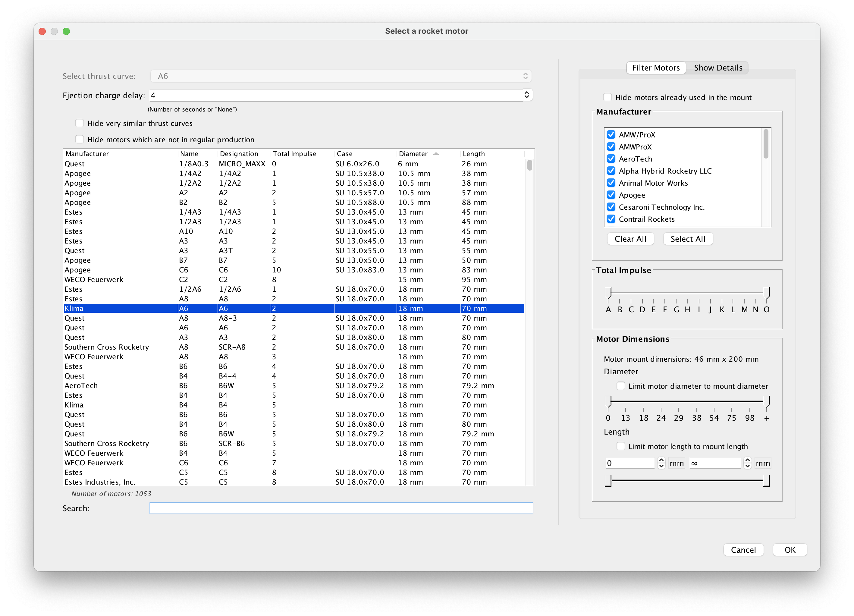Uncheck the Apogee manufacturer
This screenshot has height=616, width=854.
pos(611,195)
